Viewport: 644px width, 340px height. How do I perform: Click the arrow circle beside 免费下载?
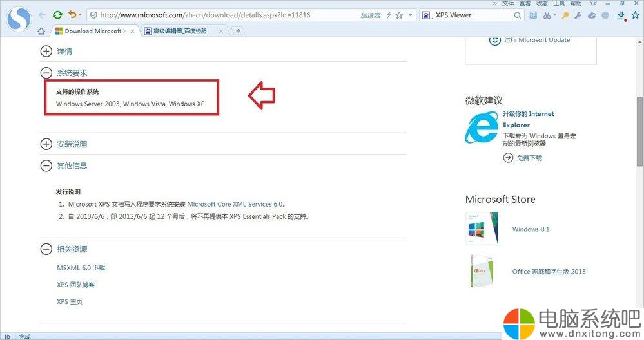coord(508,158)
